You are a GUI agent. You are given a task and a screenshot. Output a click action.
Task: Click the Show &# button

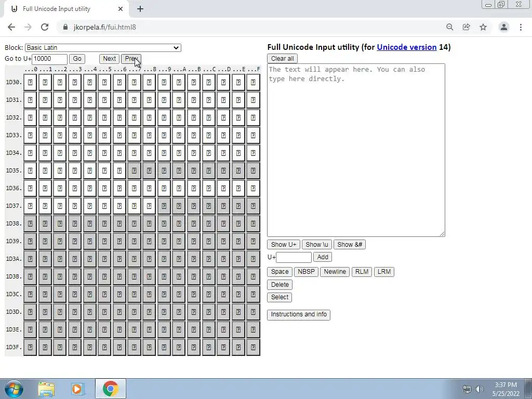coord(350,245)
